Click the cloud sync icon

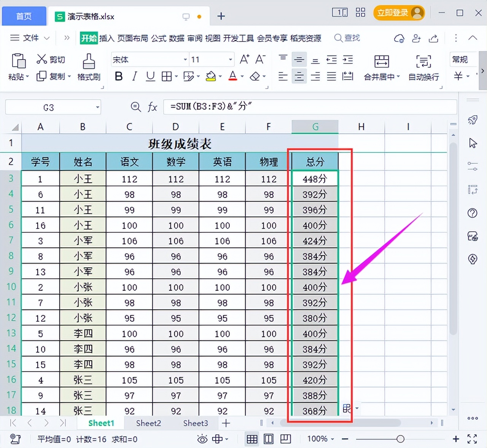(x=399, y=38)
